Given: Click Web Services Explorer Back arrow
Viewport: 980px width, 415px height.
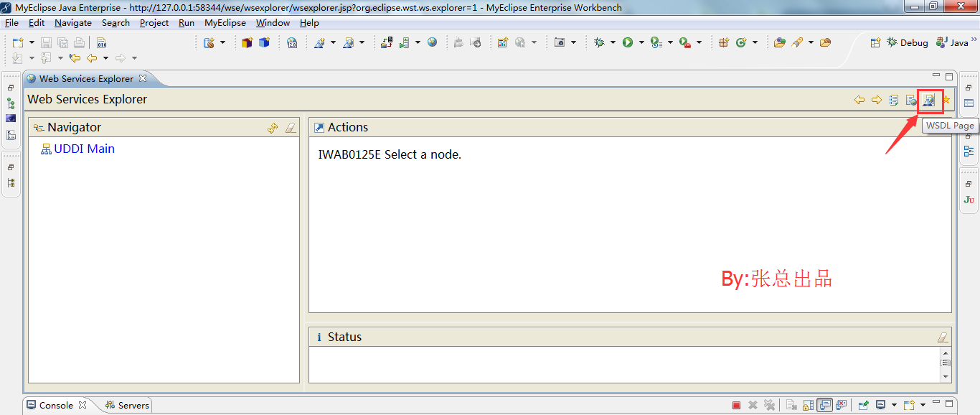Looking at the screenshot, I should pos(859,100).
